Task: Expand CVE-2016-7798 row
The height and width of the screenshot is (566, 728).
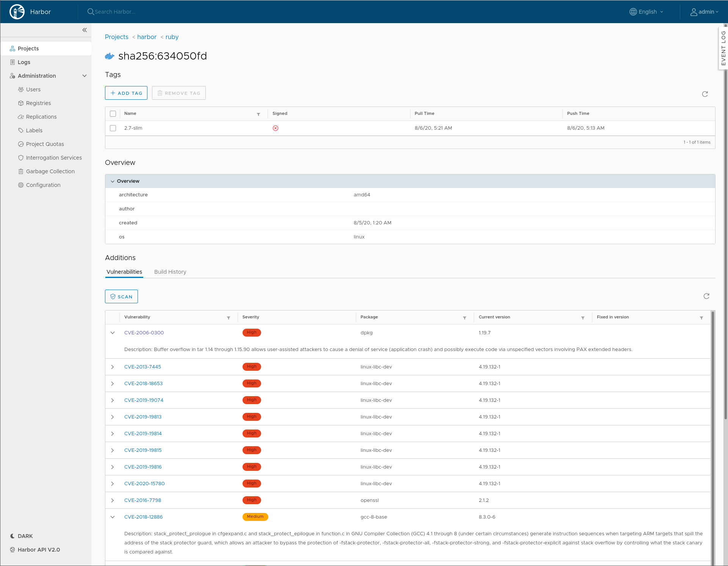Action: pyautogui.click(x=113, y=500)
